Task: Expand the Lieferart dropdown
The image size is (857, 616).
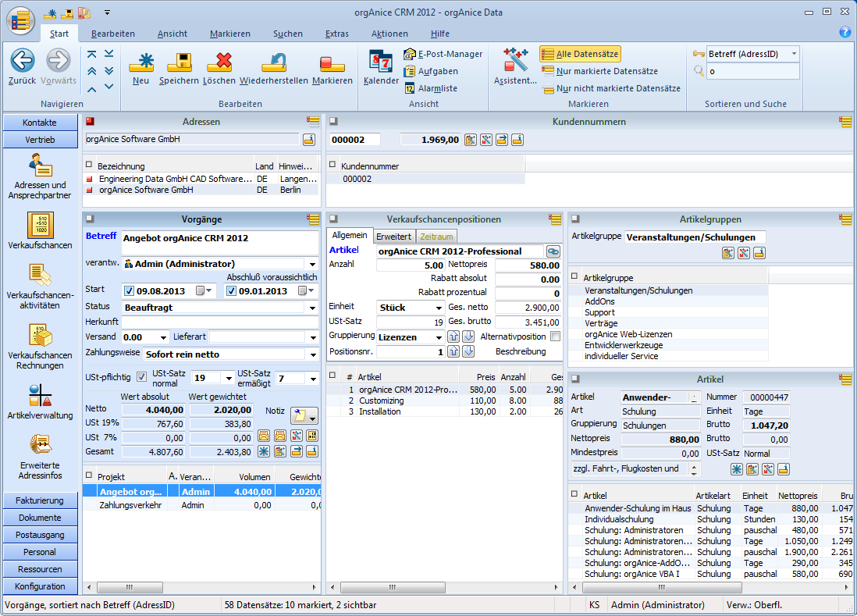Action: tap(313, 338)
